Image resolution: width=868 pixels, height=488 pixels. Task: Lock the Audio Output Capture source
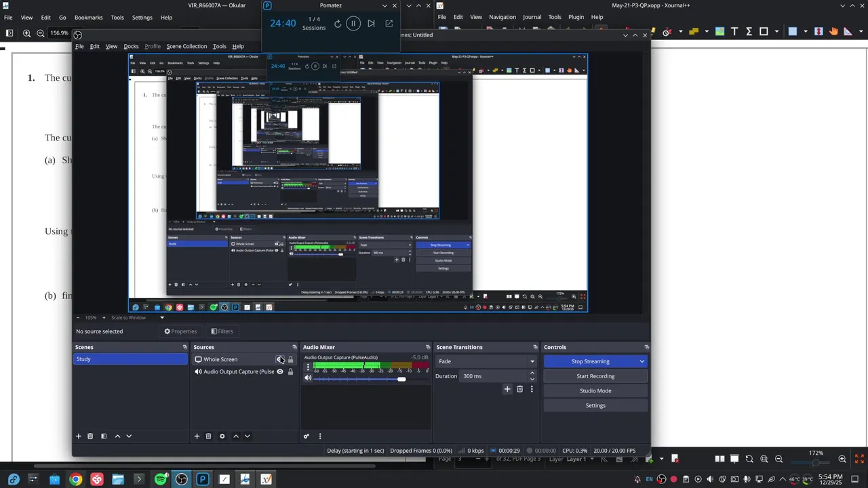(x=291, y=371)
